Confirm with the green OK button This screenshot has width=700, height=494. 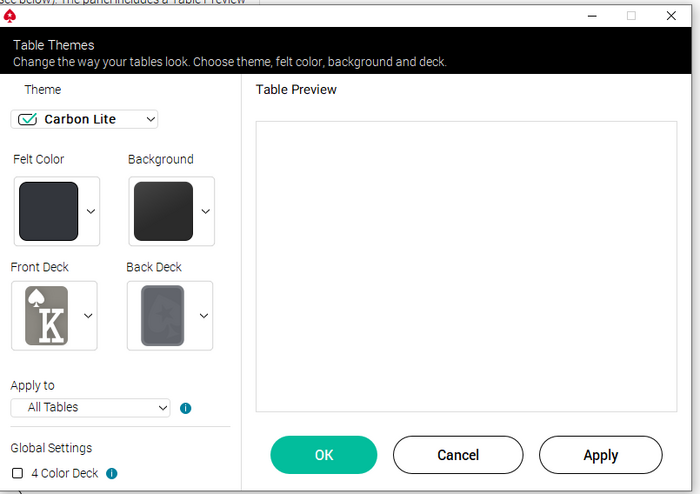click(324, 455)
